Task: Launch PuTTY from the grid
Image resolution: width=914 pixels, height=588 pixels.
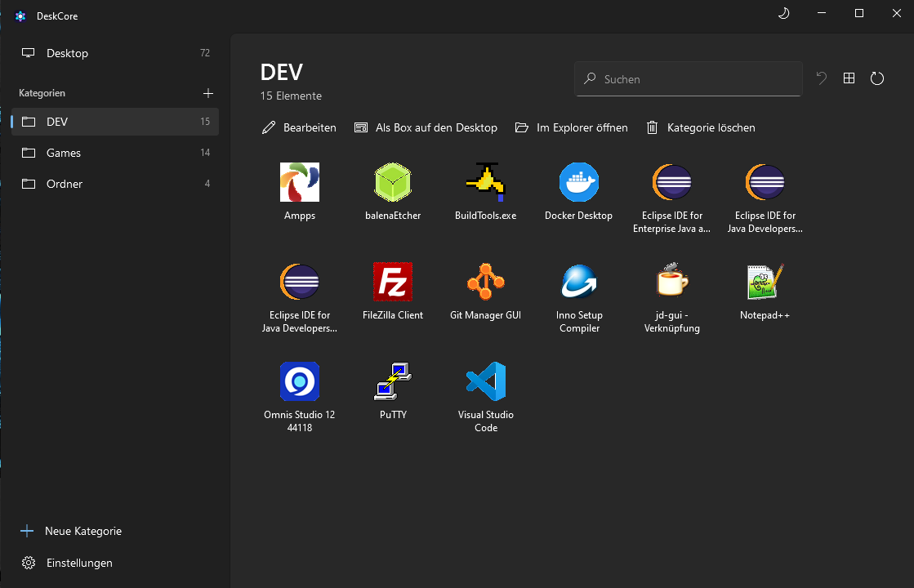Action: [x=393, y=381]
